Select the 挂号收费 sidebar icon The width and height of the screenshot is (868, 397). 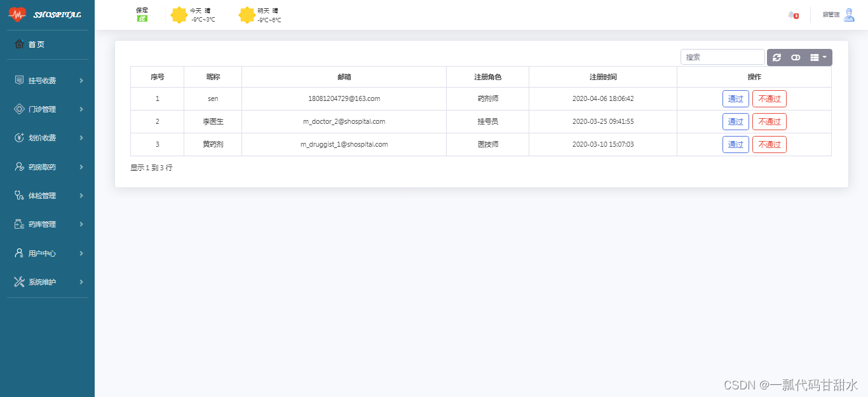coord(19,80)
